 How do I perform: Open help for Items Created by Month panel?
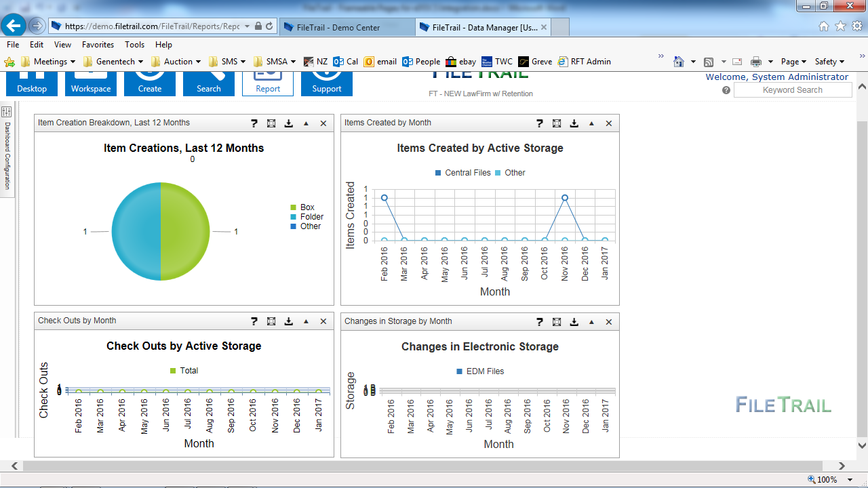540,123
